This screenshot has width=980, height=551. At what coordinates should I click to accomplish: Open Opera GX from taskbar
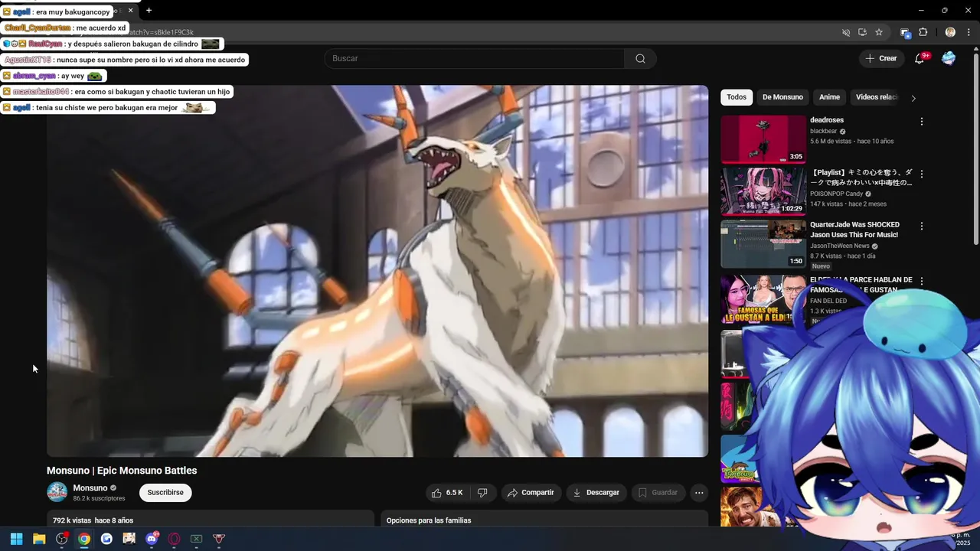(174, 539)
